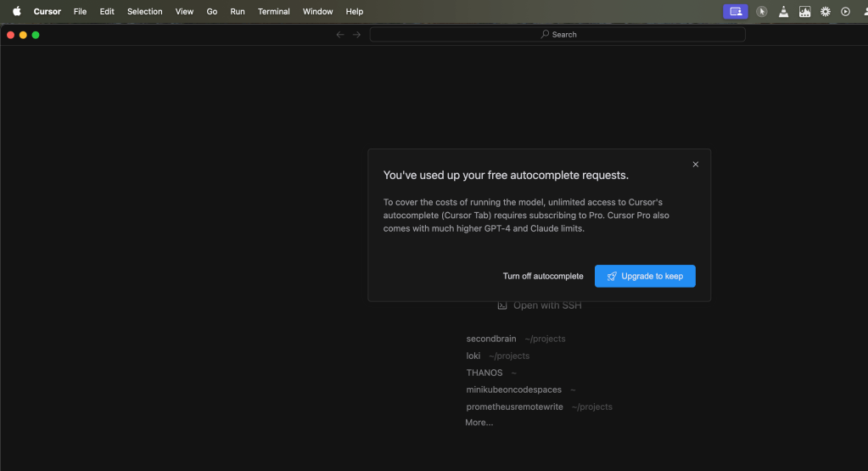The height and width of the screenshot is (471, 868).
Task: Click the chart-style menu bar icon
Action: coord(805,11)
